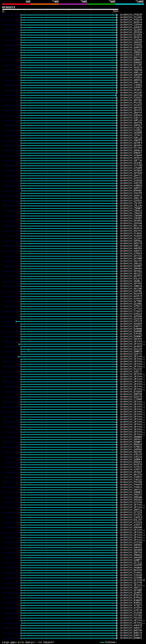Viewport: 146px width, 644px height.
Task: Select the UniRef100_P41351 entry
Action: [131, 103]
